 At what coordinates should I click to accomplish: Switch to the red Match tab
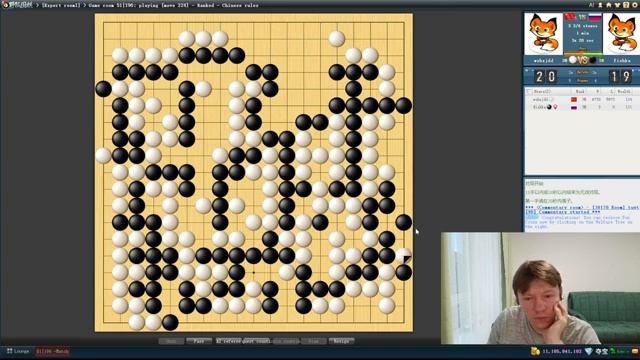[x=53, y=351]
